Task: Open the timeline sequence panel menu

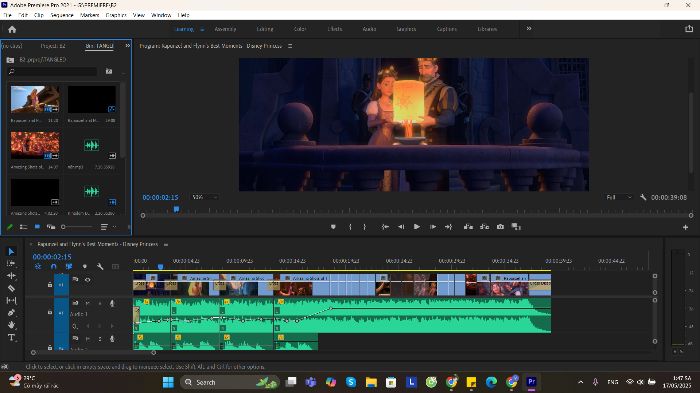Action: pyautogui.click(x=166, y=245)
